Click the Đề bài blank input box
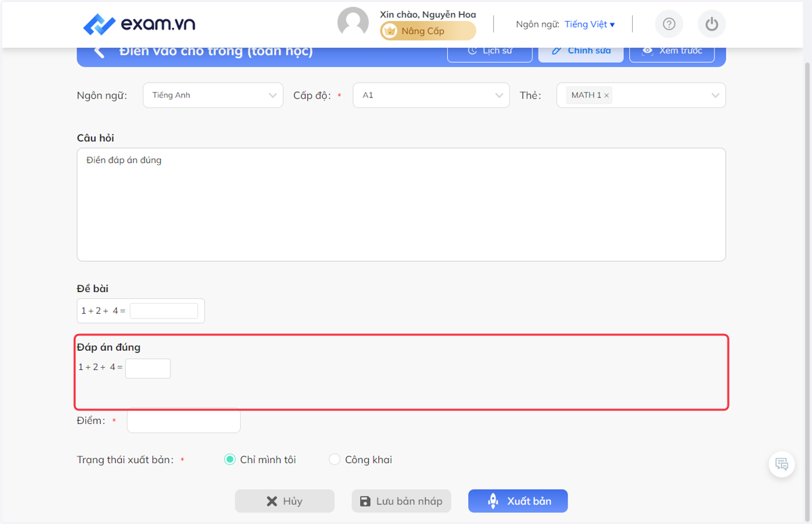Image resolution: width=812 pixels, height=524 pixels. (x=164, y=310)
